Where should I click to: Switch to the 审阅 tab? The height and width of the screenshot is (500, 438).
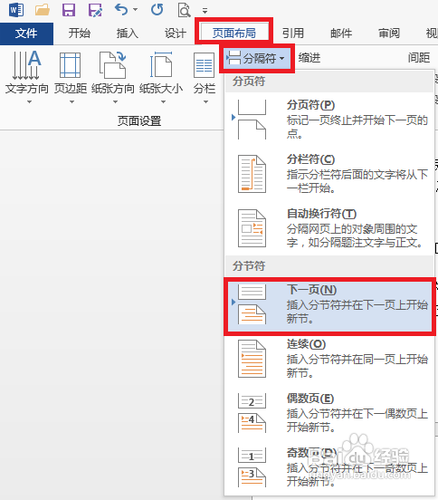pos(389,33)
